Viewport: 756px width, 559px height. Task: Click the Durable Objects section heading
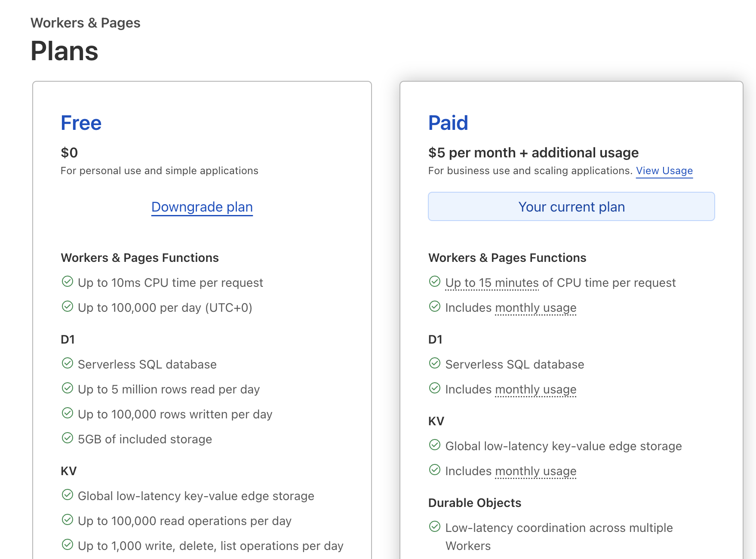click(x=474, y=503)
